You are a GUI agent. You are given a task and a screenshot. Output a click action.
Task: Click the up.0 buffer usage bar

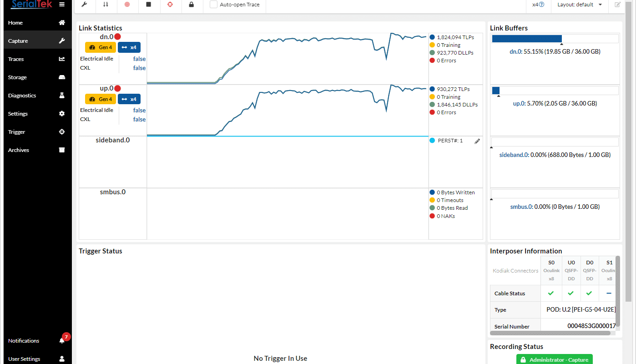pos(555,91)
